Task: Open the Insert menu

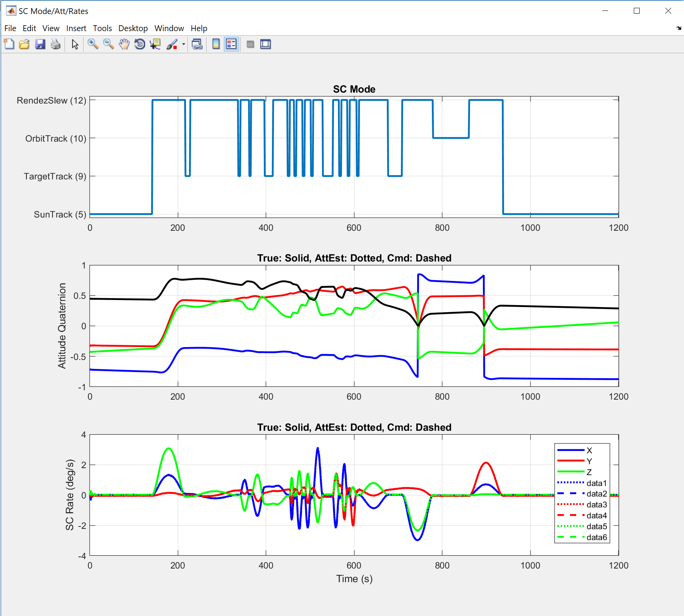Action: click(x=76, y=28)
